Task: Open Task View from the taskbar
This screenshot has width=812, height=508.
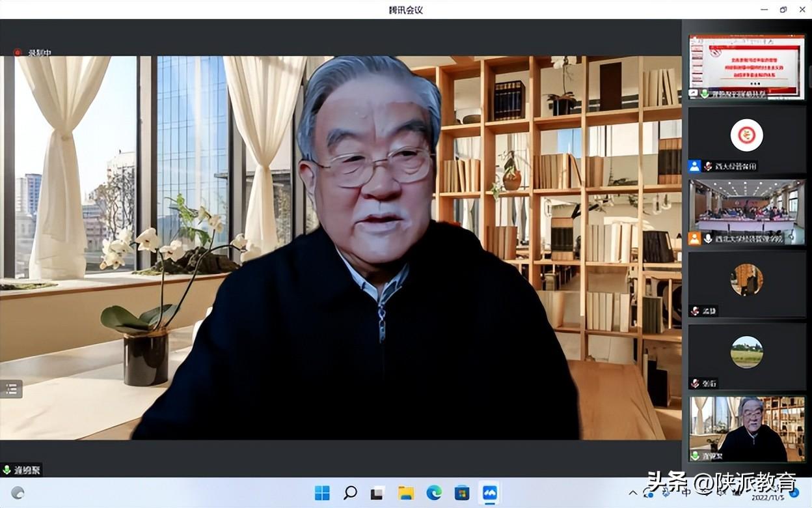Action: 377,493
